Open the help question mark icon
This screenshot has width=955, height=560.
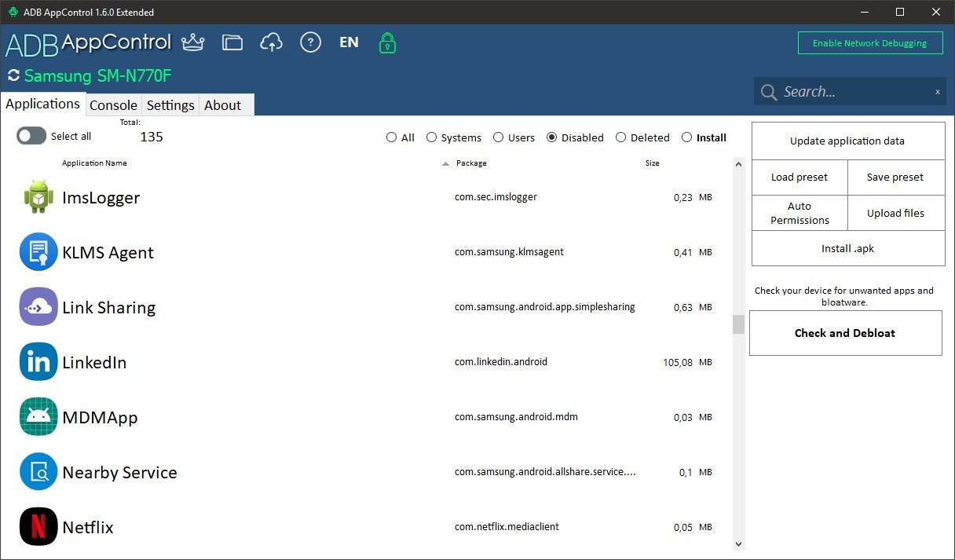(x=311, y=42)
